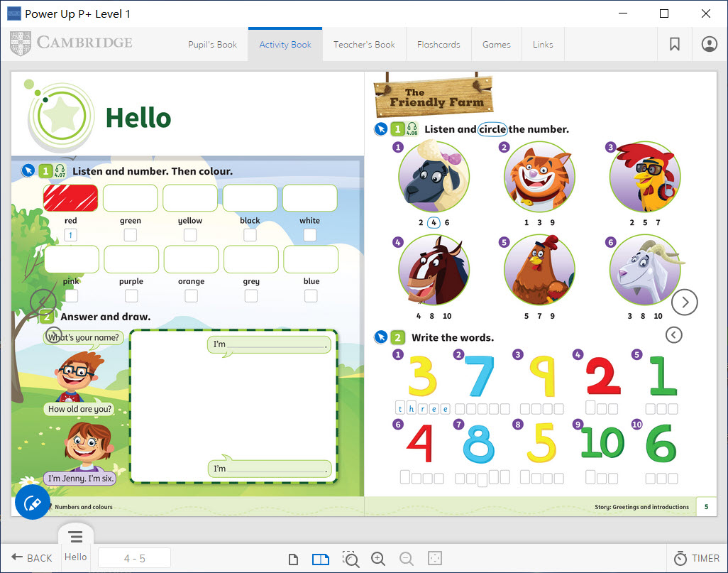Select the double page view icon

tap(321, 559)
